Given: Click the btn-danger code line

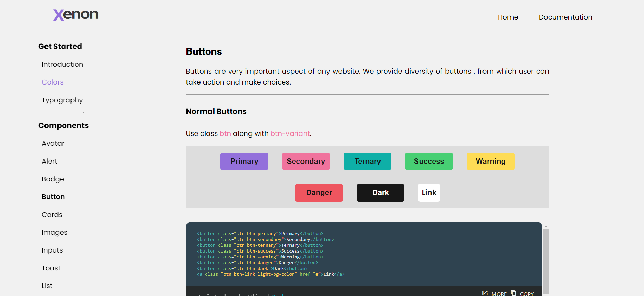Looking at the screenshot, I should click(x=258, y=263).
